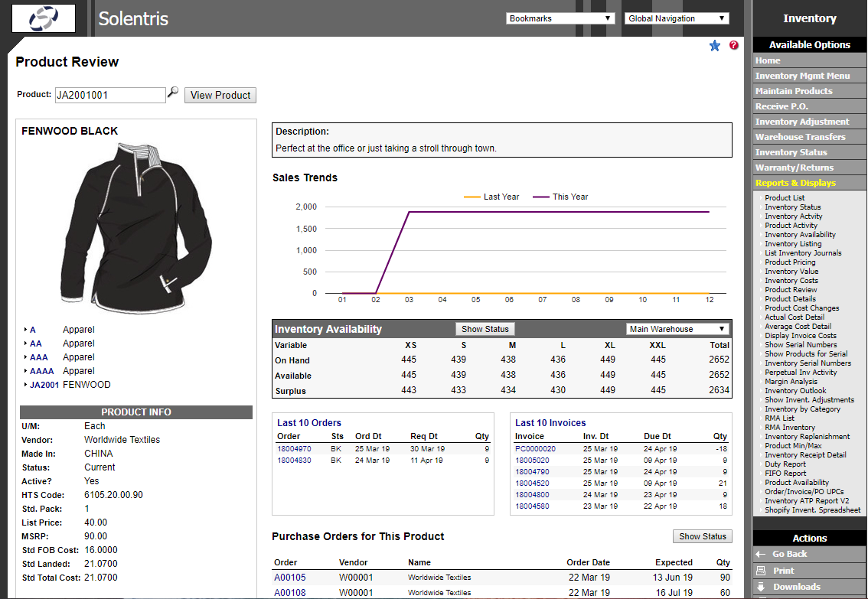Viewport: 868px width, 599px height.
Task: Open Receive P.O. menu item
Action: 809,106
